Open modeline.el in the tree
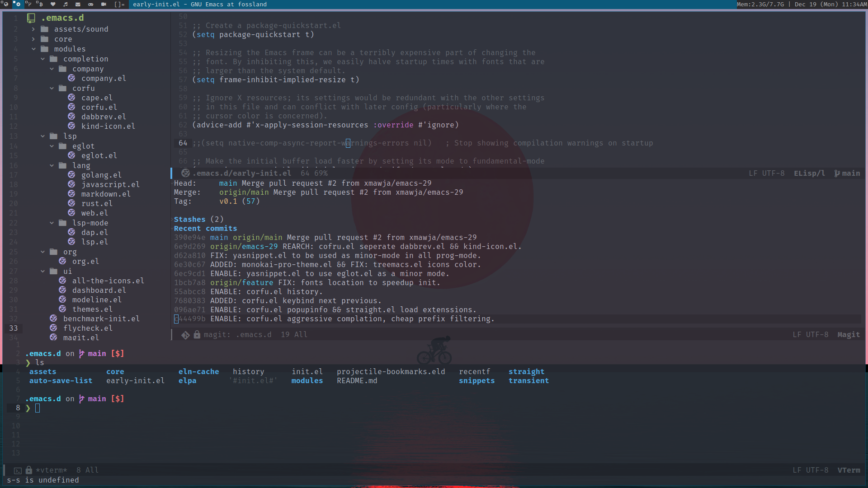 pos(97,300)
